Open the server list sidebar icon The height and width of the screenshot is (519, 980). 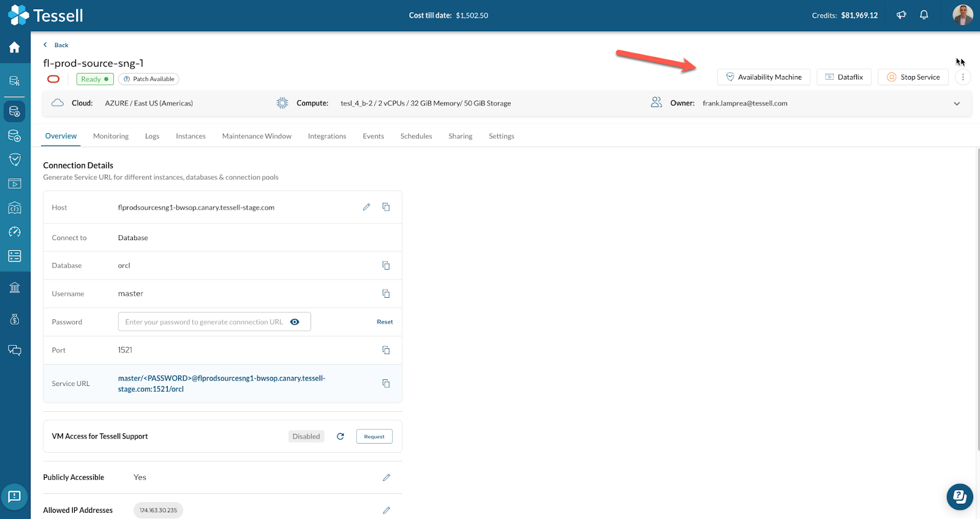[x=15, y=256]
